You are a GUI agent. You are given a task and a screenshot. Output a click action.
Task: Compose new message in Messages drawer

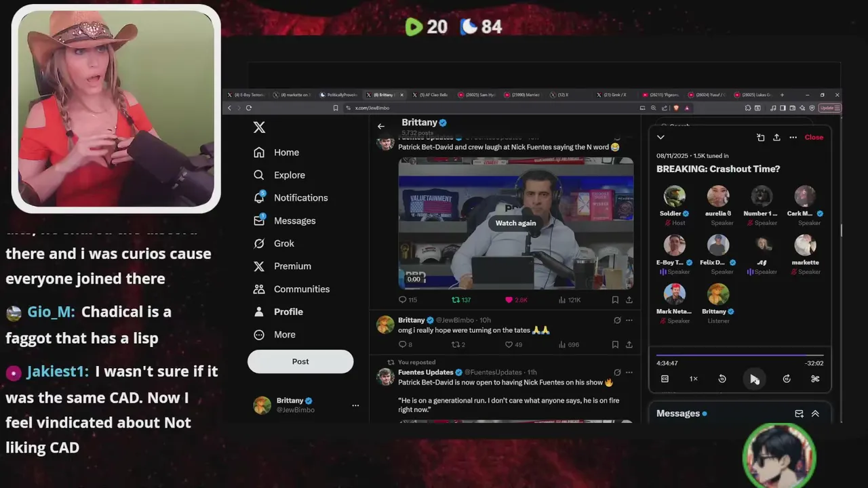[x=799, y=413]
